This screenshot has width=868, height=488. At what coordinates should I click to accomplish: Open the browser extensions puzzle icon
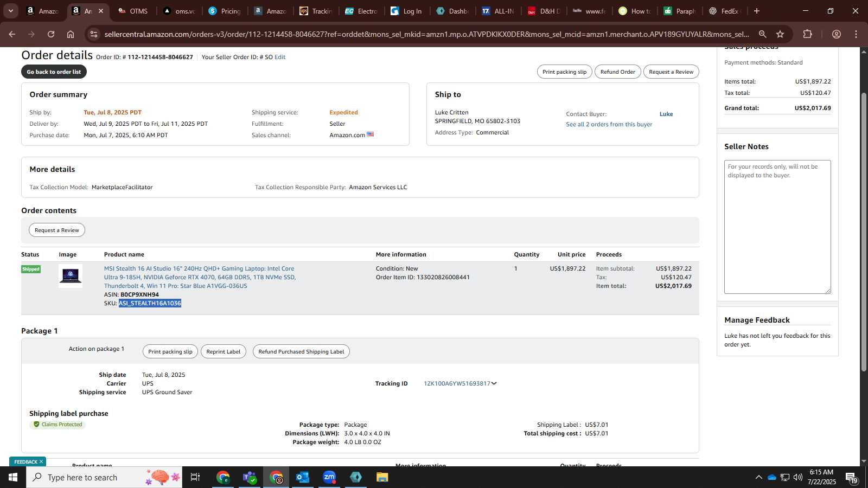[x=807, y=34]
